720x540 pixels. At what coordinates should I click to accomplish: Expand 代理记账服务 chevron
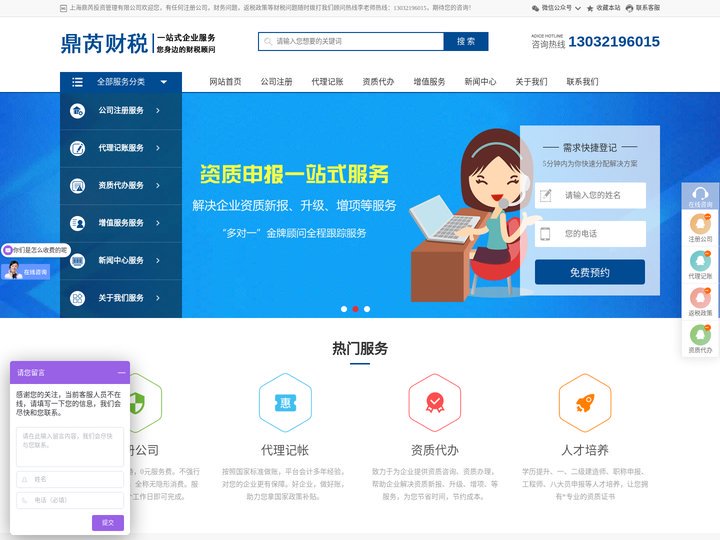tap(158, 148)
